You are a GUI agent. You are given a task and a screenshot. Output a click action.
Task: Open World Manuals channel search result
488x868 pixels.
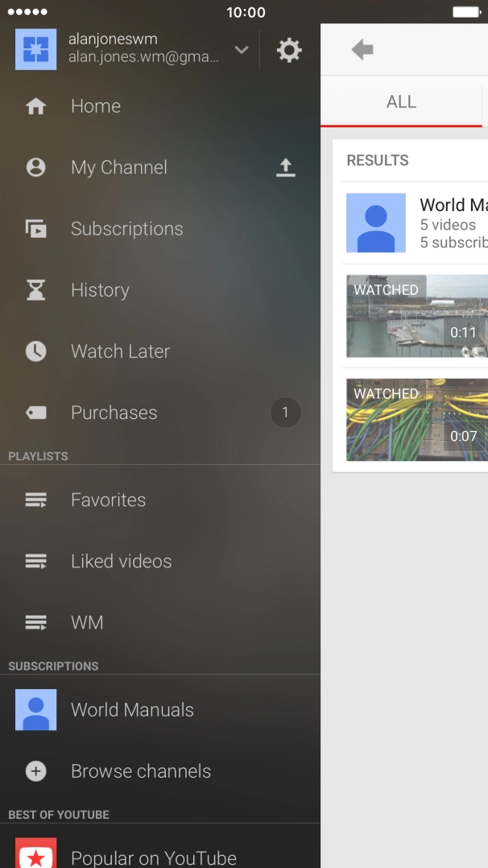(416, 222)
